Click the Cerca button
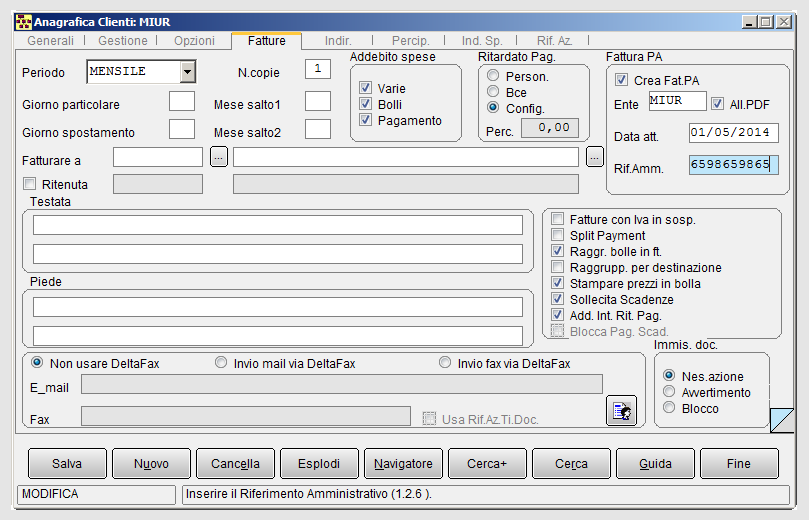 (x=571, y=463)
